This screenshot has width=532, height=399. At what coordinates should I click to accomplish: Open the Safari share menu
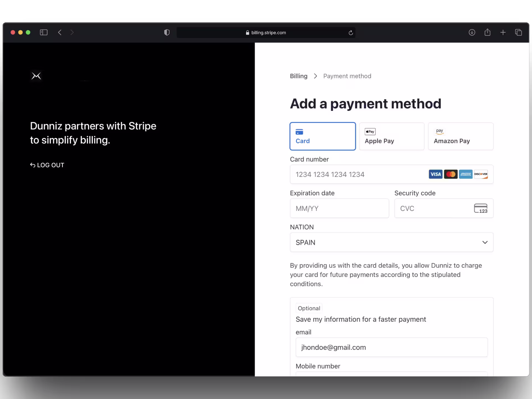pos(487,32)
